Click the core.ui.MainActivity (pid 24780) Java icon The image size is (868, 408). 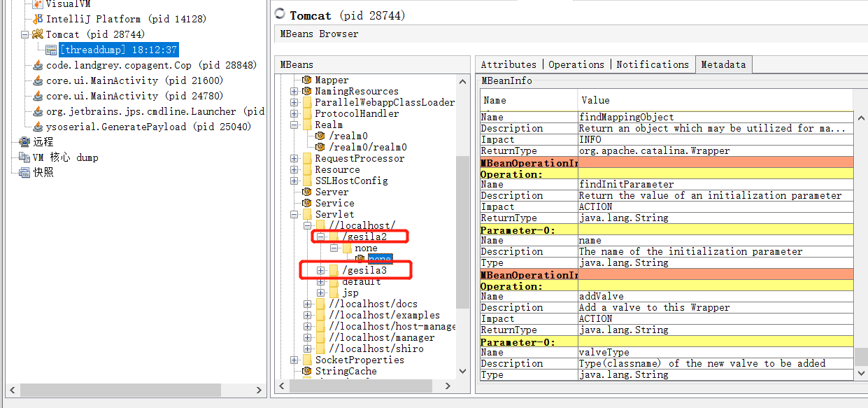click(x=38, y=96)
